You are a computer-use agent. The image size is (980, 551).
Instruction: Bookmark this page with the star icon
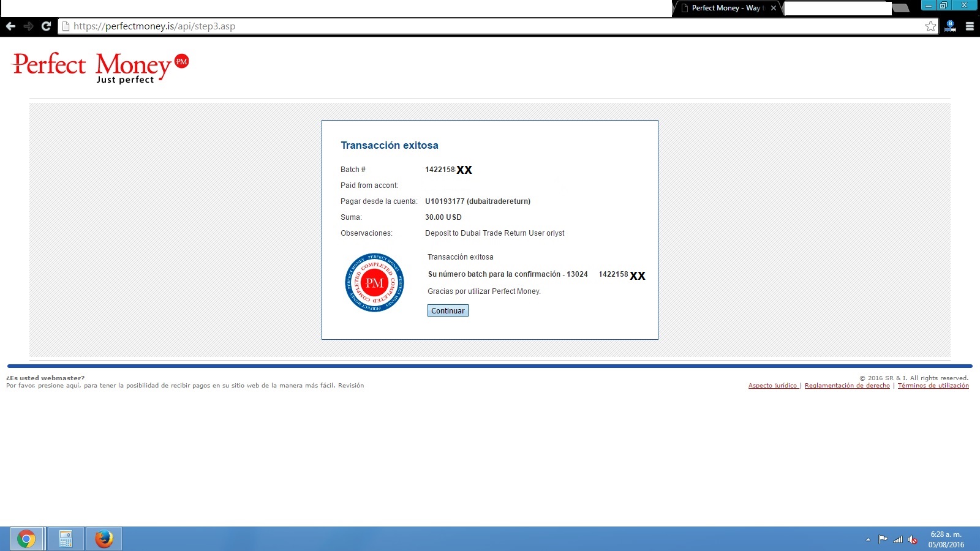pyautogui.click(x=930, y=26)
